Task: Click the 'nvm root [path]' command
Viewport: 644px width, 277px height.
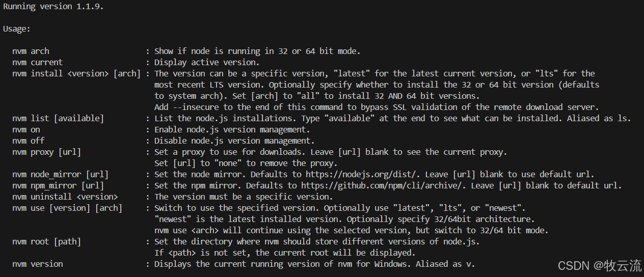Action: tap(47, 241)
